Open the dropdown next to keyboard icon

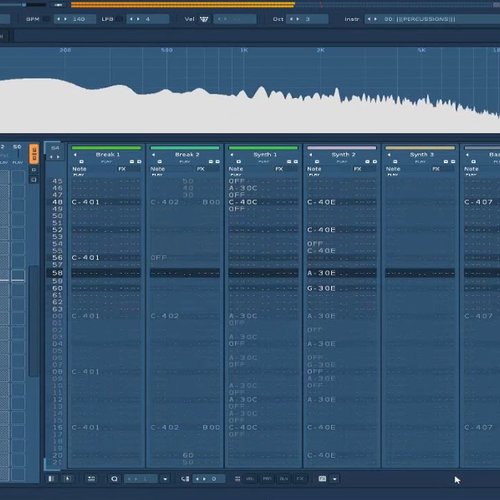pyautogui.click(x=335, y=479)
